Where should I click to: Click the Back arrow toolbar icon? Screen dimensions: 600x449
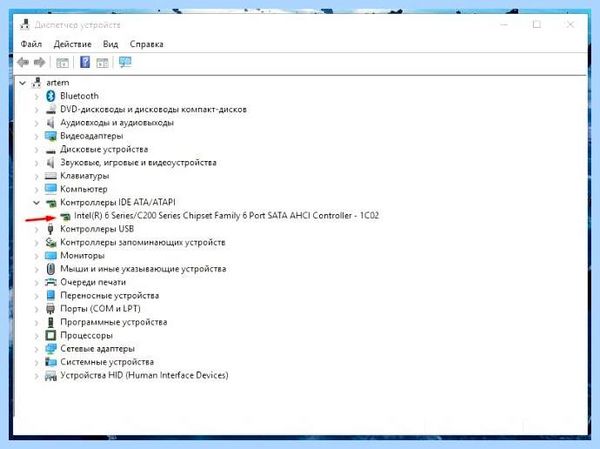pos(23,62)
